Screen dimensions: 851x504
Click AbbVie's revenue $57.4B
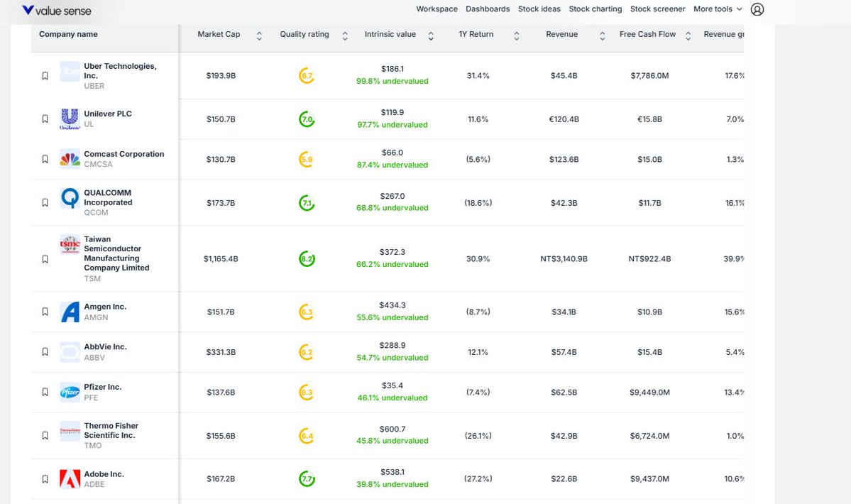point(564,352)
